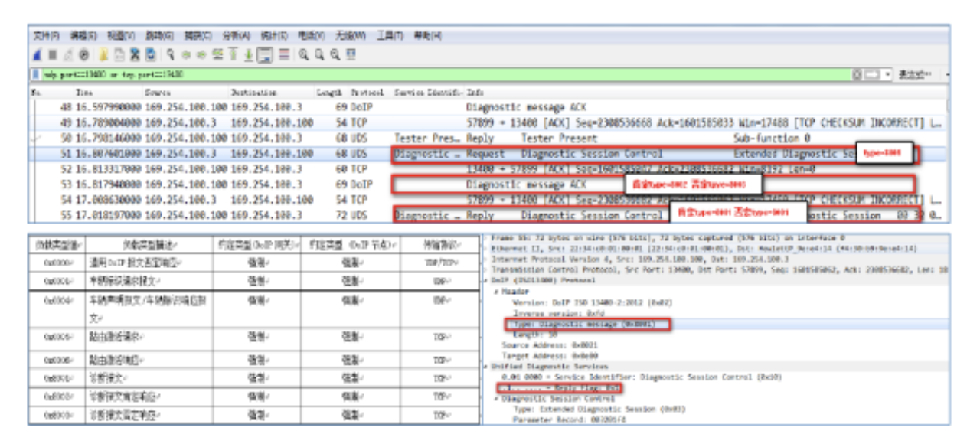Screen dimensions: 980x444
Task: Select packet 52 TCP row
Action: tap(488, 169)
